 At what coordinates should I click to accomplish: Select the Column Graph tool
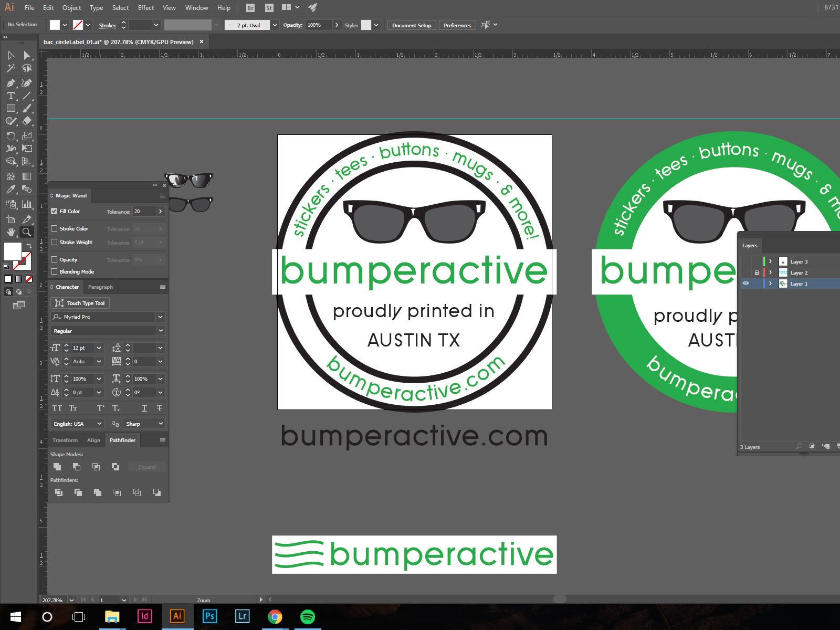tap(27, 204)
